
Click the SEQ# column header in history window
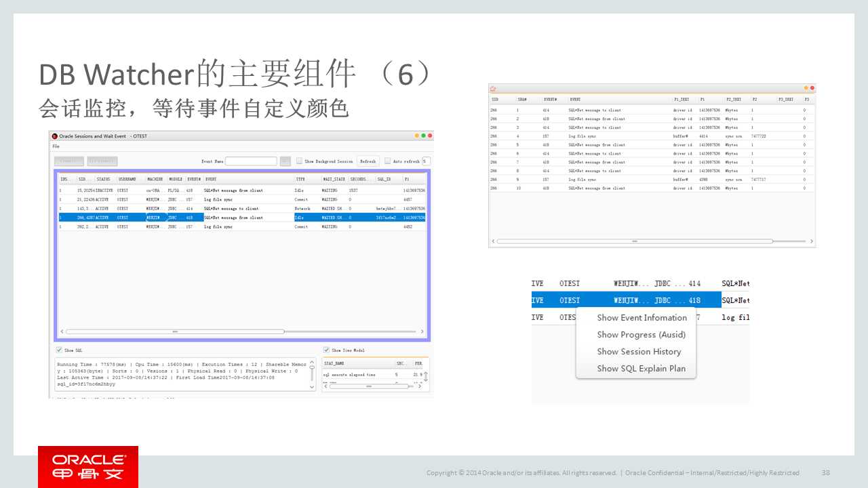(528, 100)
